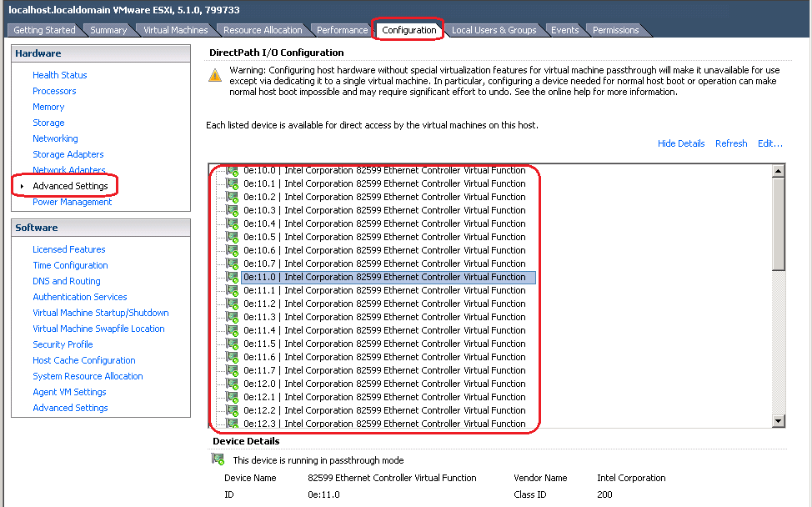Screen dimensions: 812x507
Task: Open the Getting Started tab
Action: click(44, 30)
